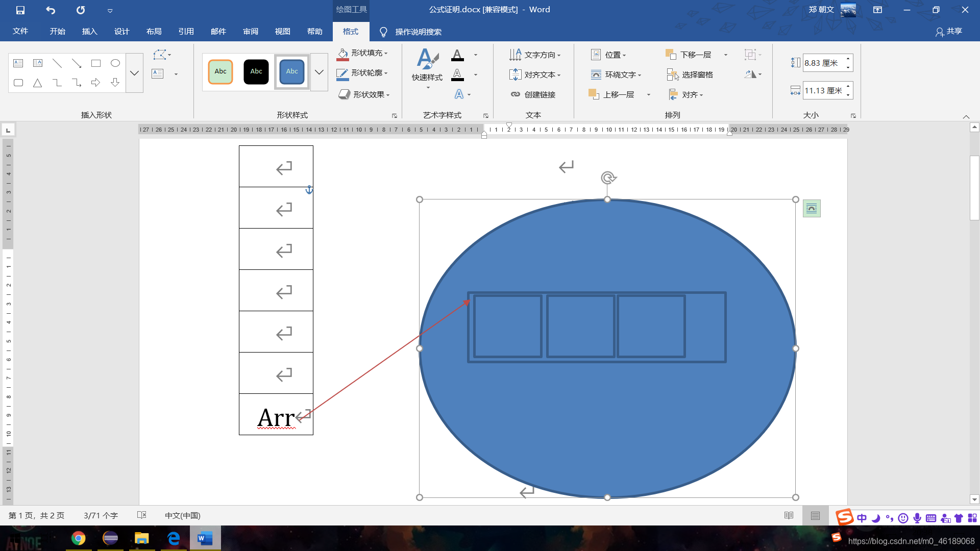The height and width of the screenshot is (551, 980).
Task: Choose the triangle shape
Action: coord(38,83)
